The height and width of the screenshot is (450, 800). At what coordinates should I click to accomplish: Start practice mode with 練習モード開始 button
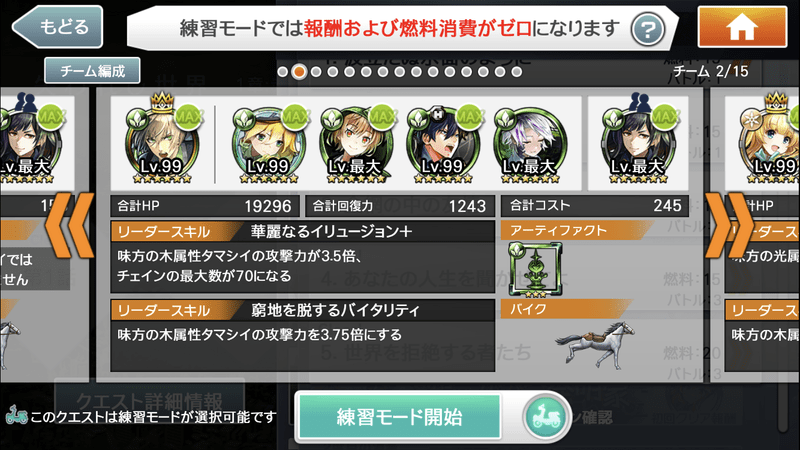coord(399,417)
